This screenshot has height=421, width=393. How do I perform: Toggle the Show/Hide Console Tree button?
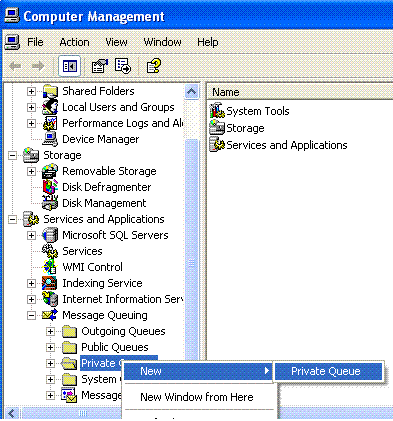point(69,66)
